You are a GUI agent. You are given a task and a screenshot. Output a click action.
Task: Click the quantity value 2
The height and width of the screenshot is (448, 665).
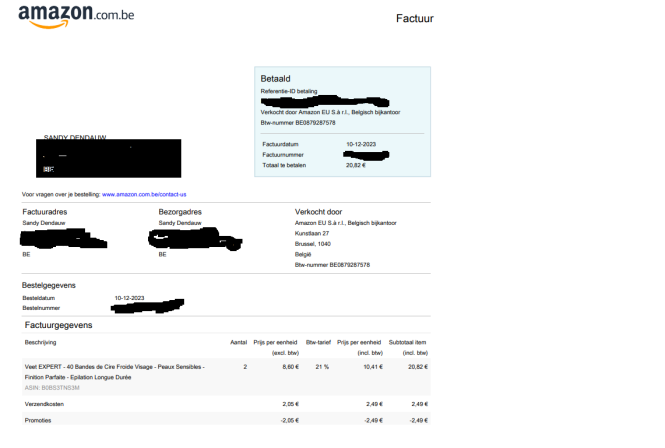click(x=245, y=367)
